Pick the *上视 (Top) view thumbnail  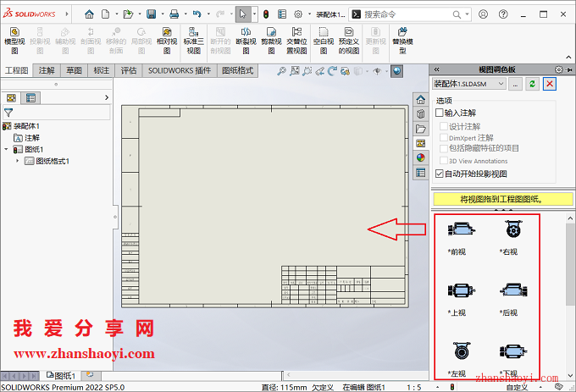[461, 290]
